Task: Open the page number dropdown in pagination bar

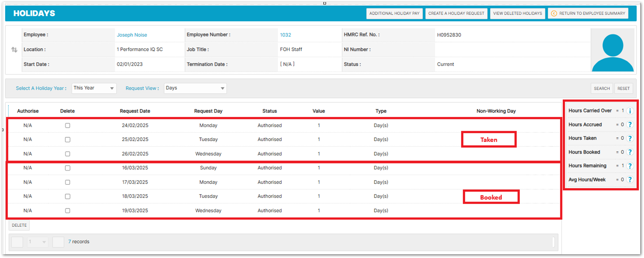Action: point(38,242)
